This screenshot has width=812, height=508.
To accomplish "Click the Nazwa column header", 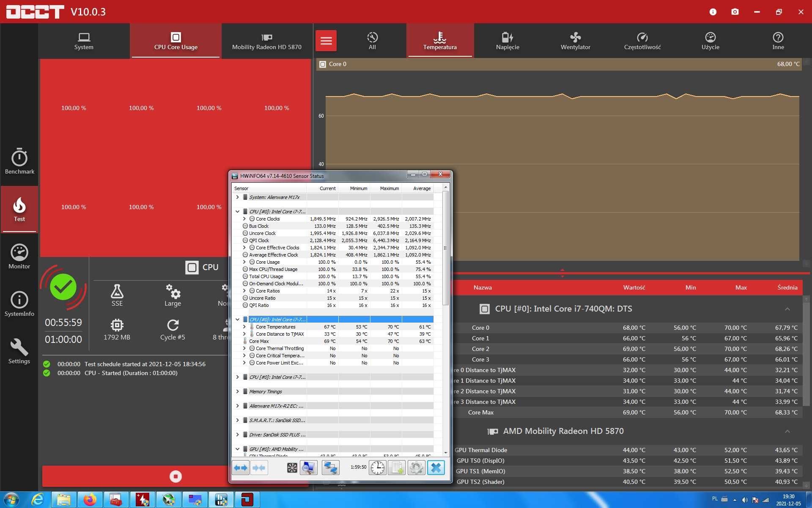I will 483,287.
